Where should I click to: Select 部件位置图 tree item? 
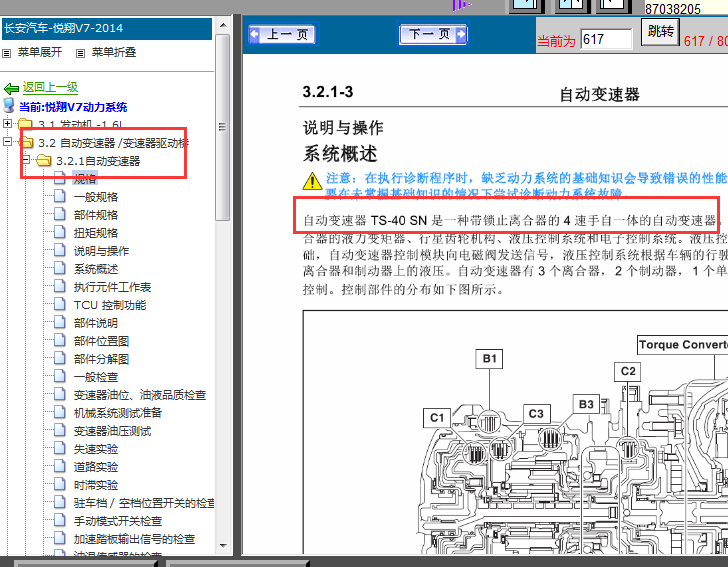pyautogui.click(x=101, y=341)
